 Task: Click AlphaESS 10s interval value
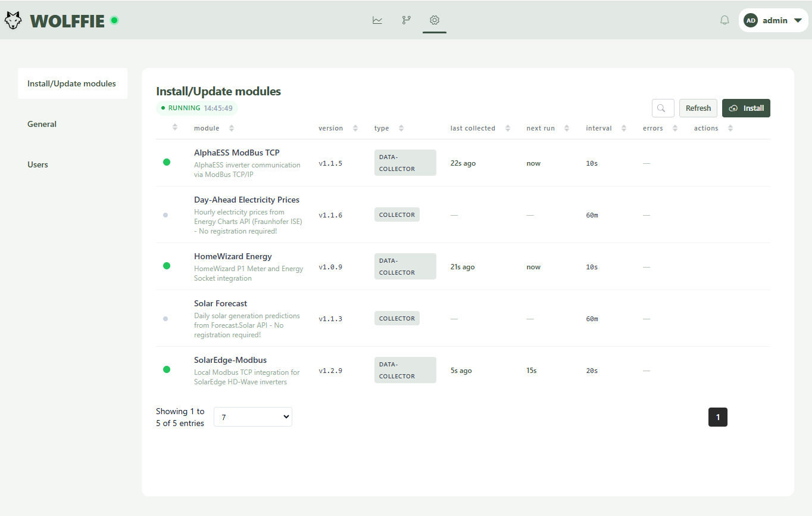(x=592, y=163)
